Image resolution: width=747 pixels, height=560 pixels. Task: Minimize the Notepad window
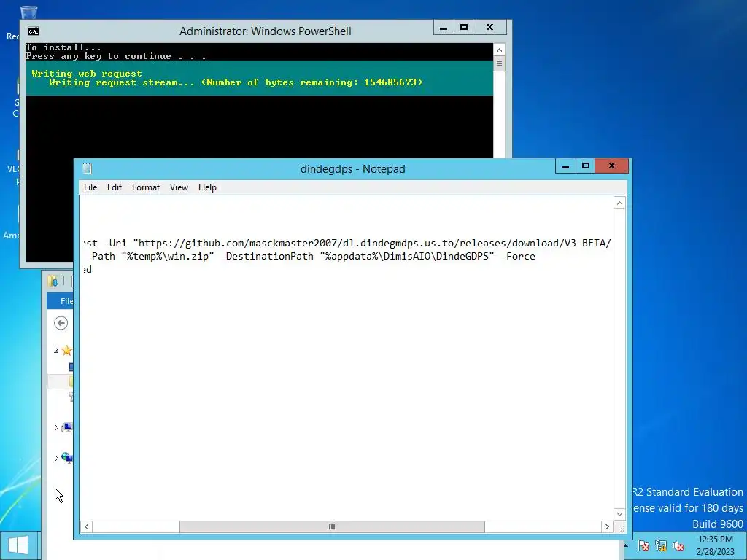click(x=565, y=166)
